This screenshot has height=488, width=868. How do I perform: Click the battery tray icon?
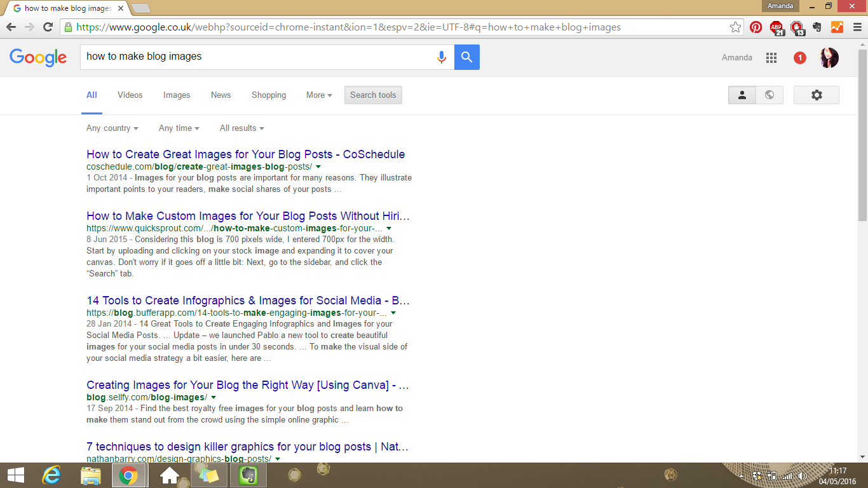point(772,476)
